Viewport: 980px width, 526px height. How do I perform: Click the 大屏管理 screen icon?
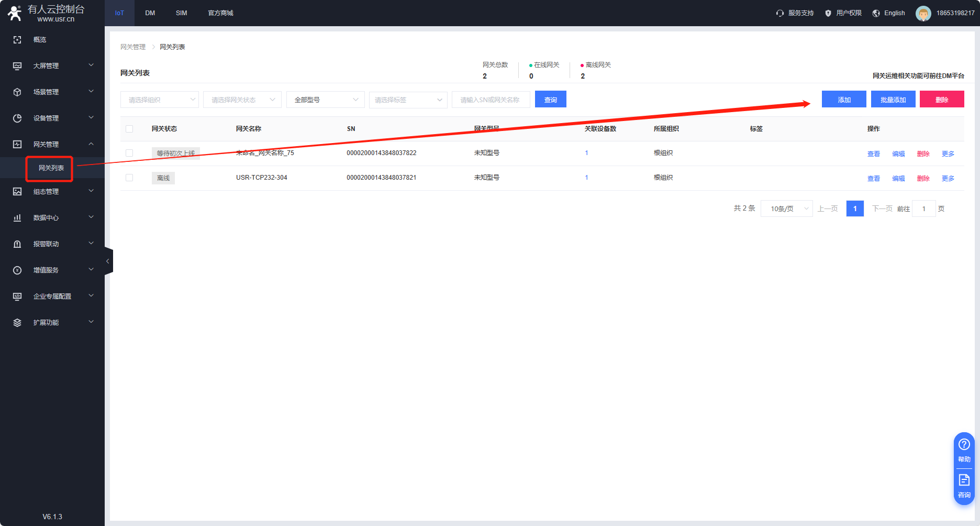point(17,66)
